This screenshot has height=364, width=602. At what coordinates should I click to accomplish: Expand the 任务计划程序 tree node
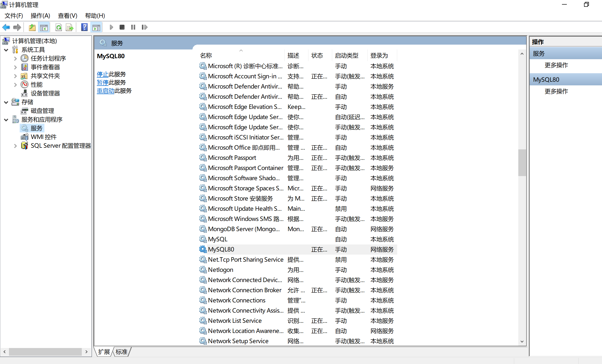pos(15,59)
